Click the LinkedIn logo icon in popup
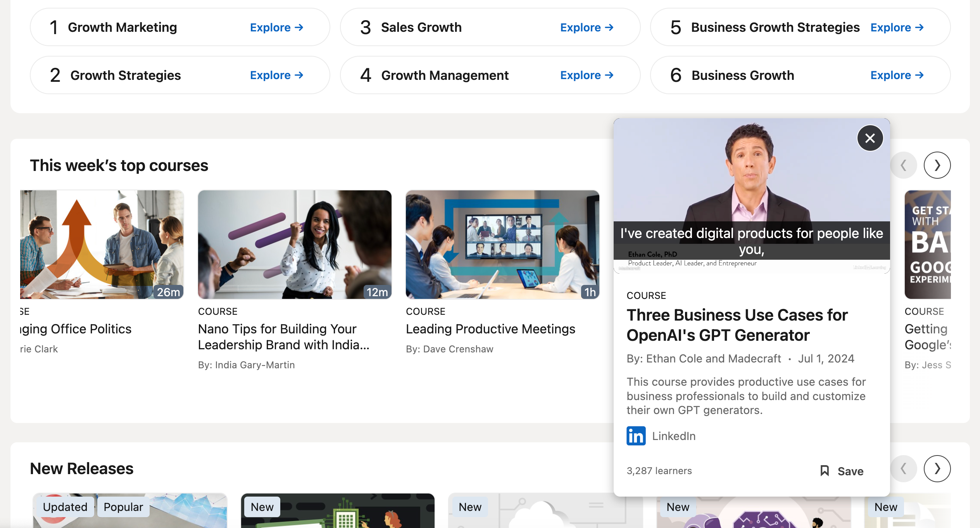The height and width of the screenshot is (528, 980). [636, 436]
